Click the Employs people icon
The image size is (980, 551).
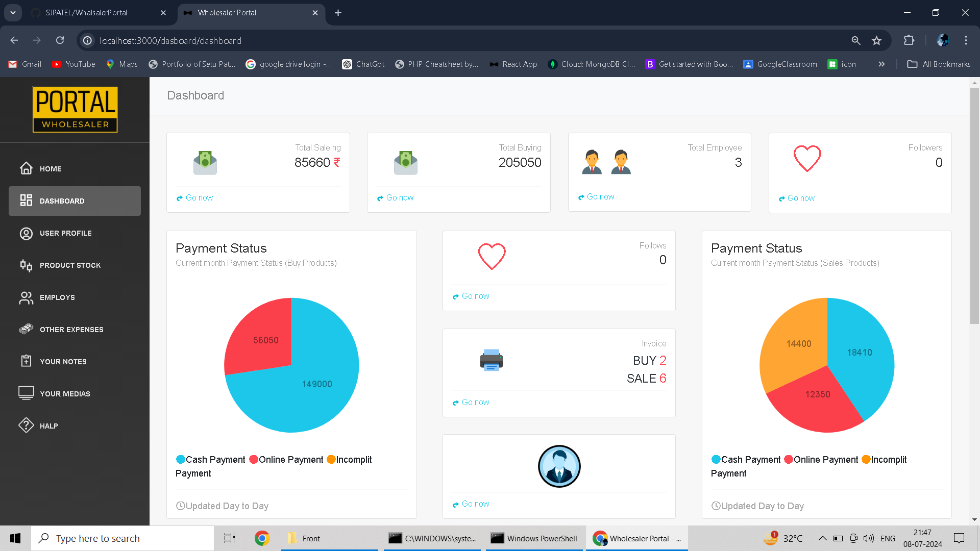[x=26, y=297]
